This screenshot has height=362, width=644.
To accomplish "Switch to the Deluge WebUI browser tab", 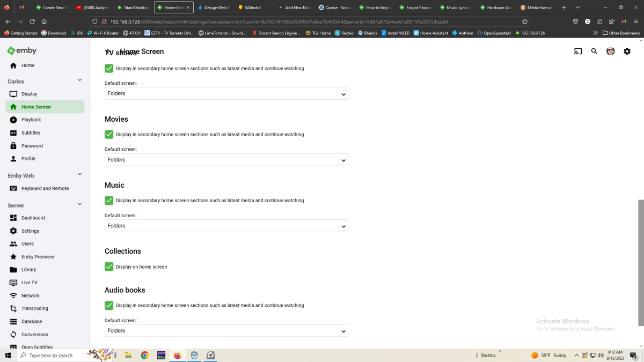I will click(x=215, y=8).
